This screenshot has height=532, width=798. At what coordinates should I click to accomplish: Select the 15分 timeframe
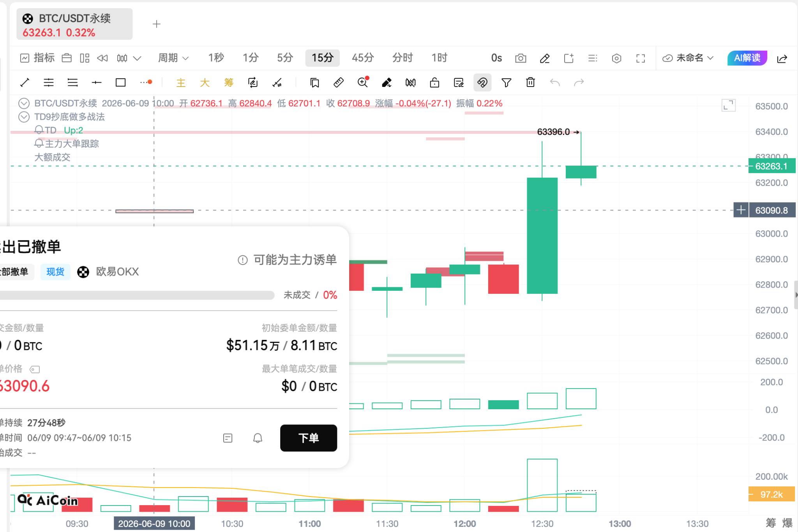(x=323, y=58)
